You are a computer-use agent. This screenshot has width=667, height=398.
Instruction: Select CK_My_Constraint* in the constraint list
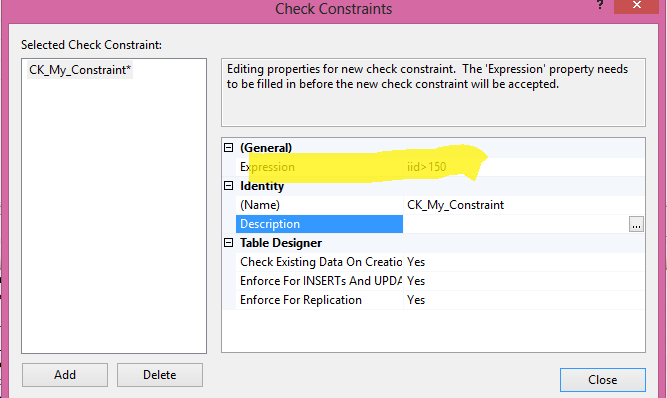point(80,70)
